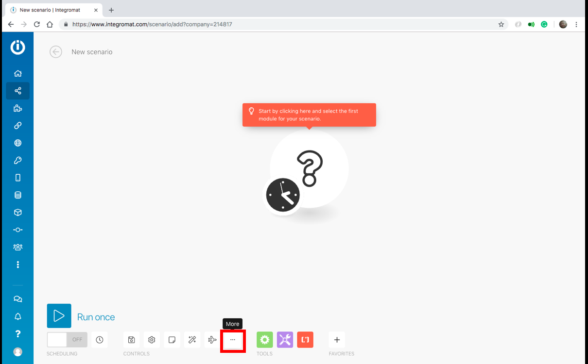The height and width of the screenshot is (364, 588).
Task: Click the browser profile avatar menu
Action: (x=563, y=24)
